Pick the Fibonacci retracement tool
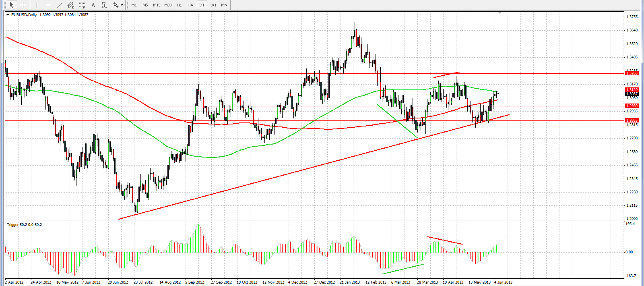 coord(82,5)
